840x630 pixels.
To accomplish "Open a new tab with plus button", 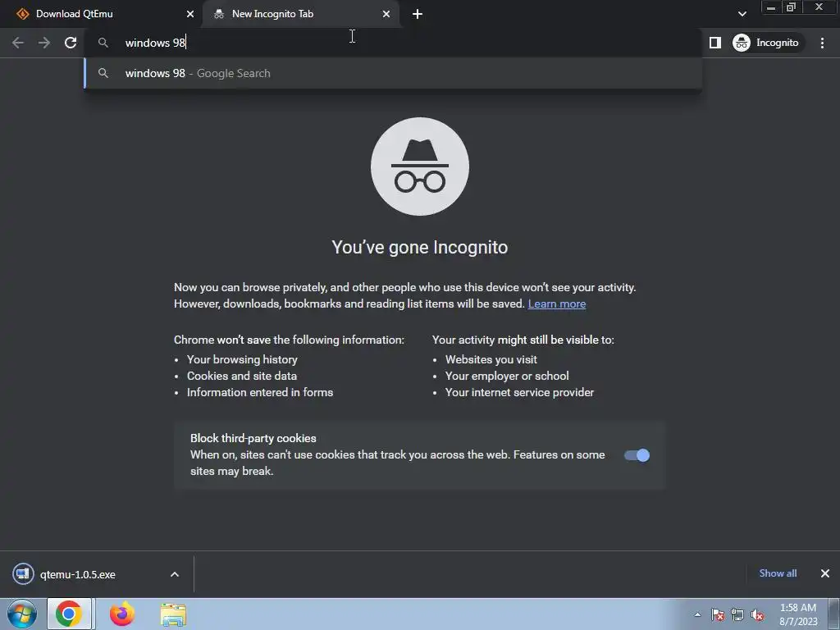I will [418, 15].
